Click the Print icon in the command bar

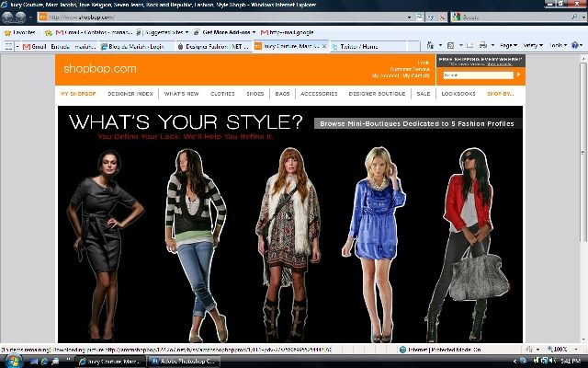483,45
